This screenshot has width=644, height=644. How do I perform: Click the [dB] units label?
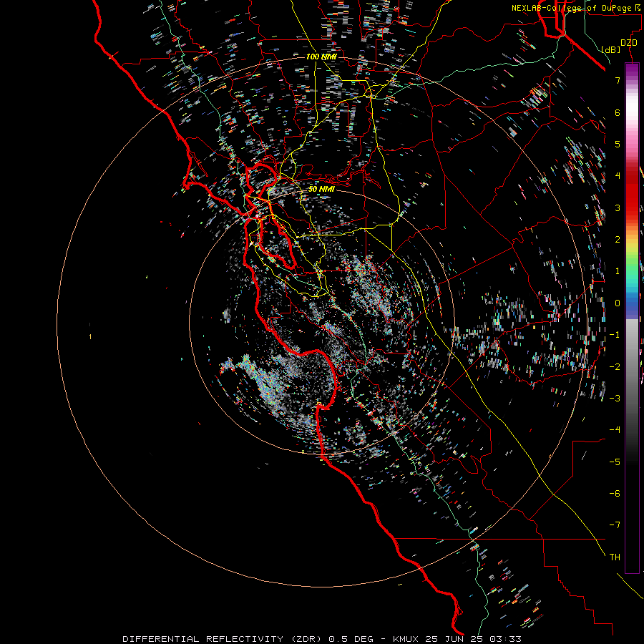pyautogui.click(x=611, y=49)
